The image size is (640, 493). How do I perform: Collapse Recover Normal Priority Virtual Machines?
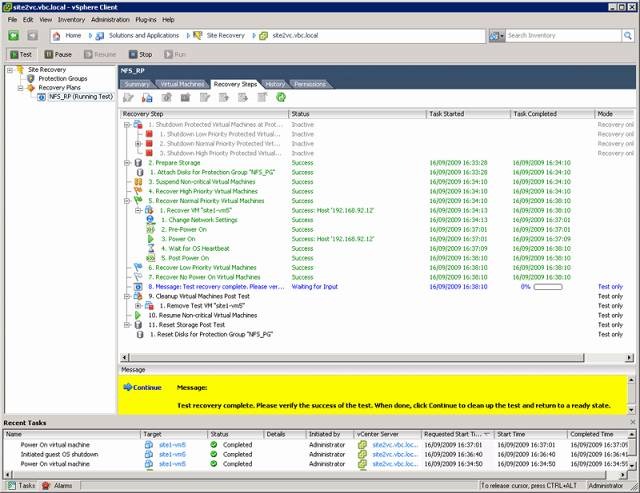pyautogui.click(x=127, y=201)
